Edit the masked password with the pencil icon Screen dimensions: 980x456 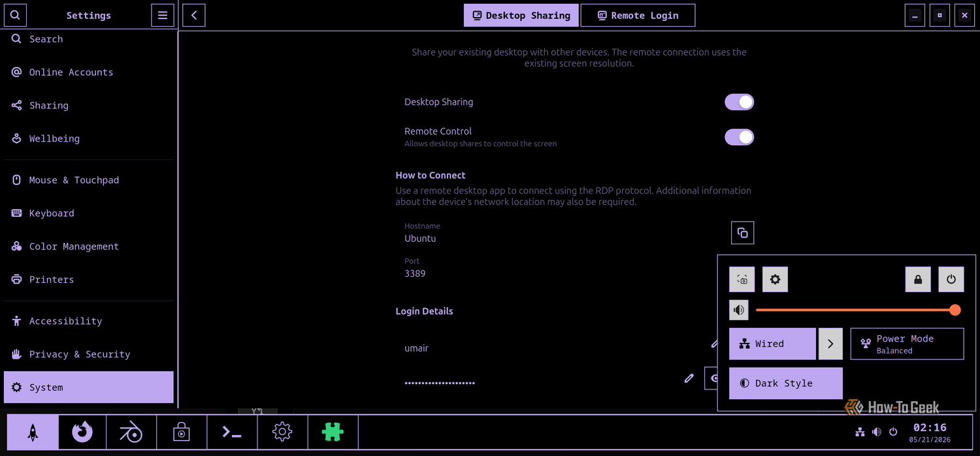[x=689, y=378]
